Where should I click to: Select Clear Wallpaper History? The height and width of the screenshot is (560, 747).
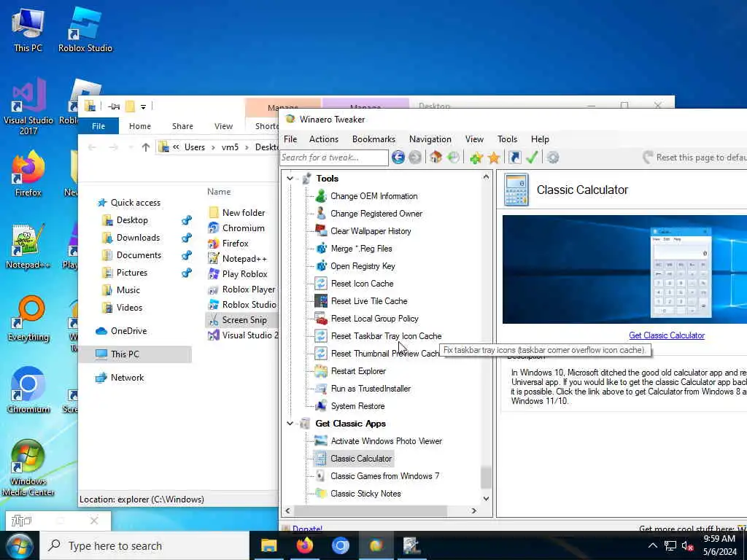click(371, 231)
